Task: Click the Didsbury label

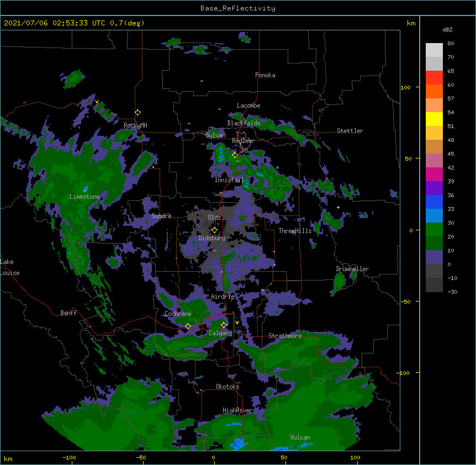Action: (x=211, y=238)
